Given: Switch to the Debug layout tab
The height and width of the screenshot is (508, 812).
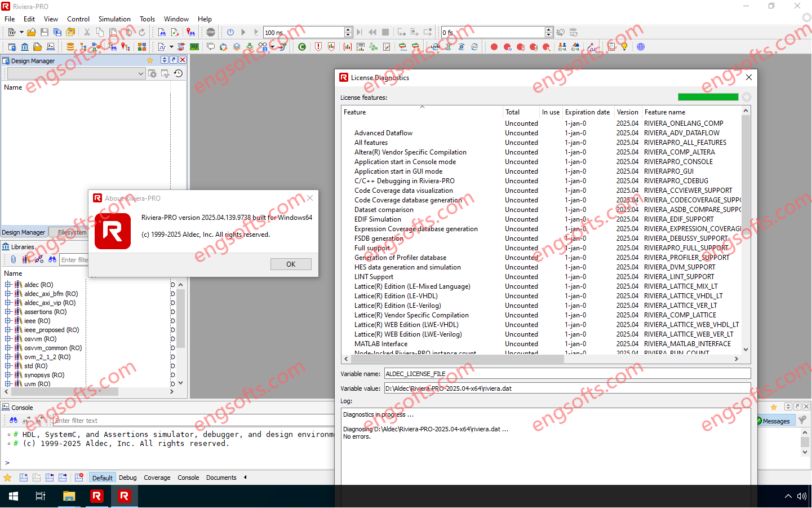Looking at the screenshot, I should coord(127,478).
